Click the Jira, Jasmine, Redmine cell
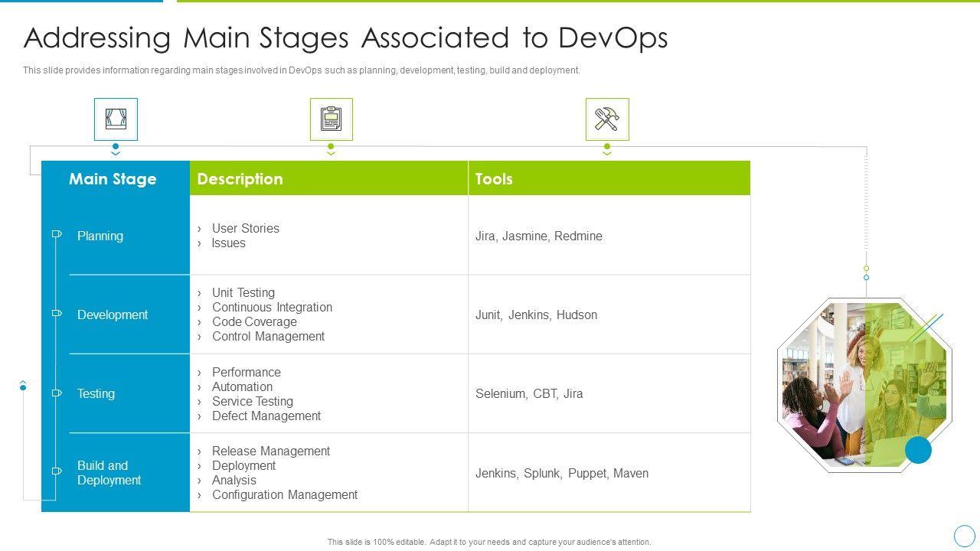The image size is (980, 551). (539, 236)
